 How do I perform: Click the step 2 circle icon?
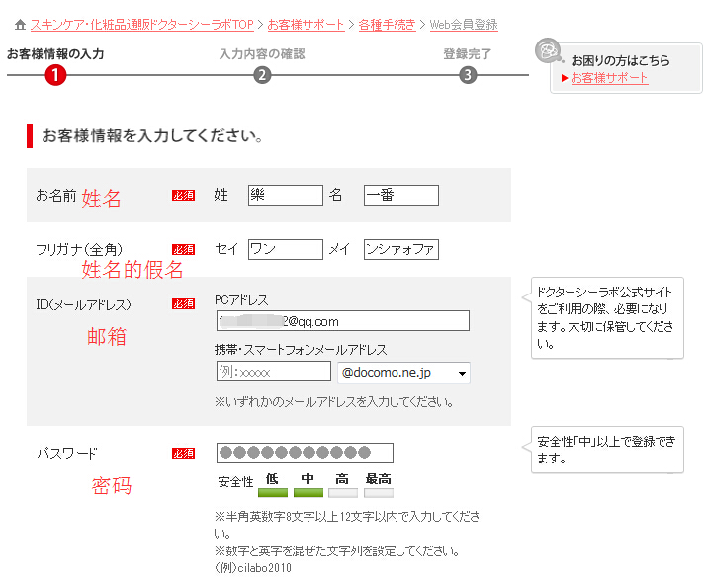pos(262,76)
